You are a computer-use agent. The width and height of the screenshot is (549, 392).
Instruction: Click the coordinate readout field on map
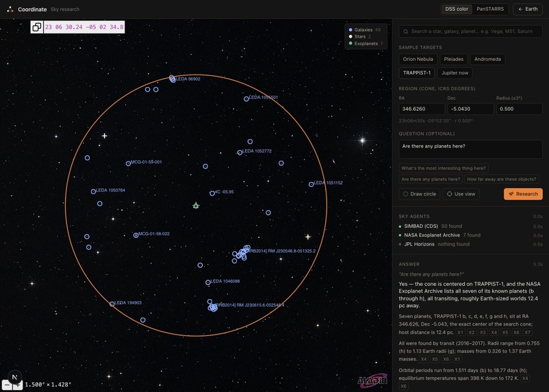pyautogui.click(x=84, y=27)
